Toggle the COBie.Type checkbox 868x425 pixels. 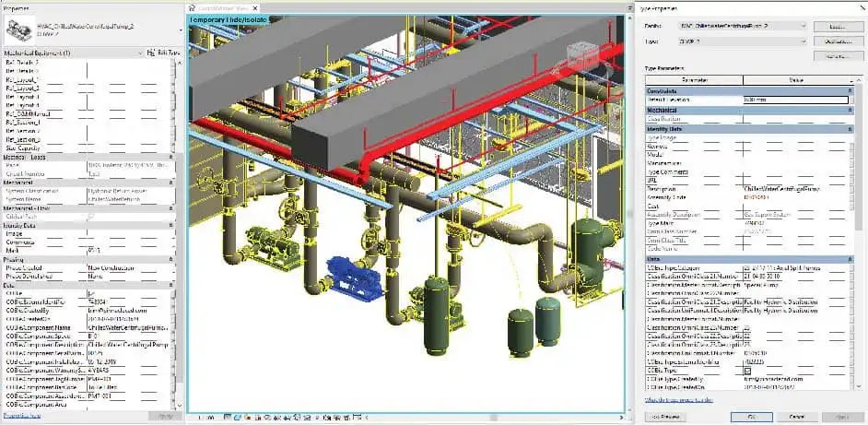pos(747,370)
